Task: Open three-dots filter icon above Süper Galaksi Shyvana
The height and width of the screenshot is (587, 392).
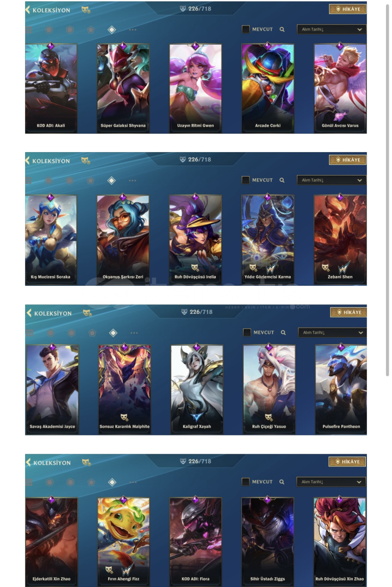Action: pos(133,29)
